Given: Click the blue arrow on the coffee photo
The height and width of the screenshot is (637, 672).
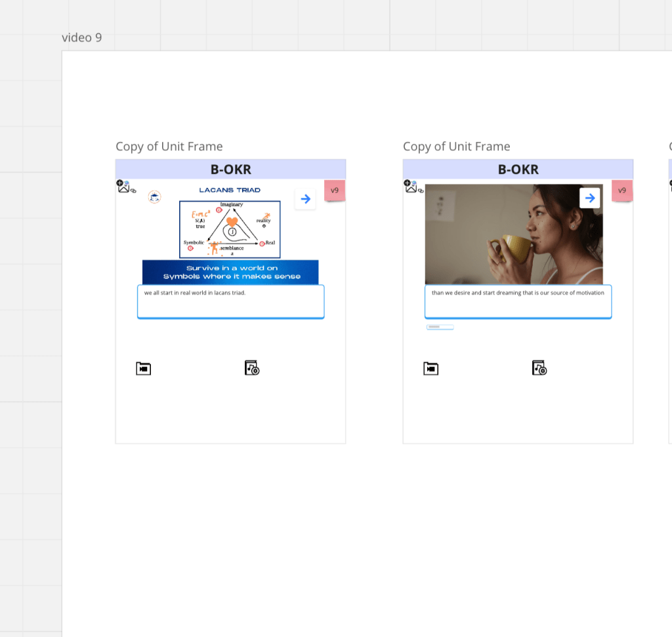Looking at the screenshot, I should click(590, 198).
